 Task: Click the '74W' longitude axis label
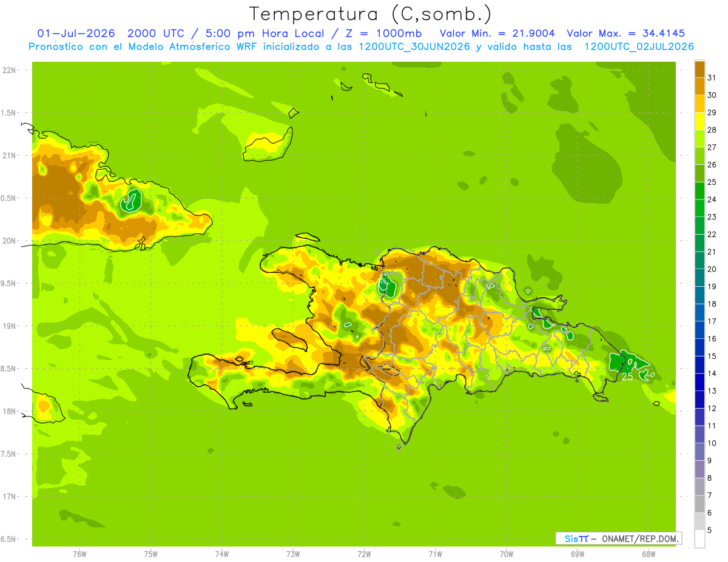click(222, 555)
